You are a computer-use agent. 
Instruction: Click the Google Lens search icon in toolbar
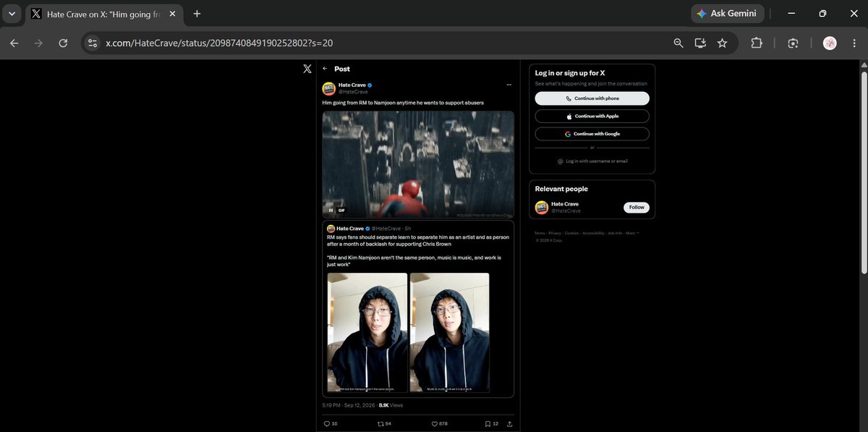[x=793, y=43]
